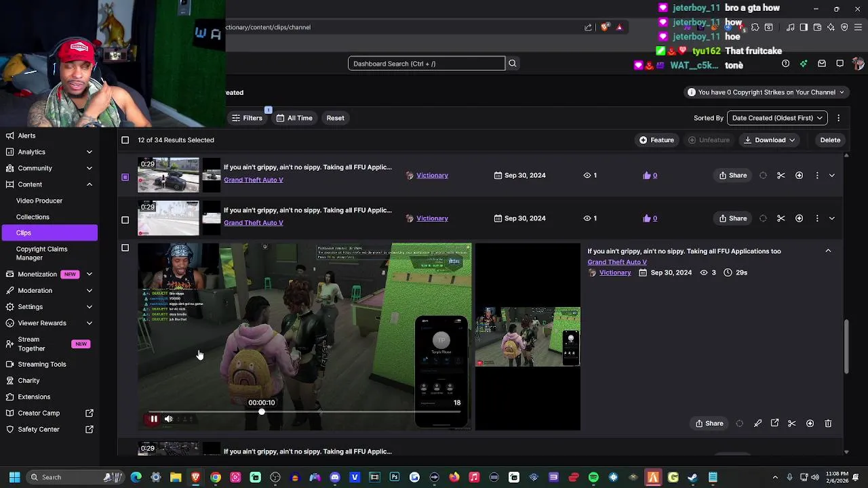Viewport: 868px width, 488px height.
Task: Seek the clip using the playback progress bar
Action: tap(305, 411)
